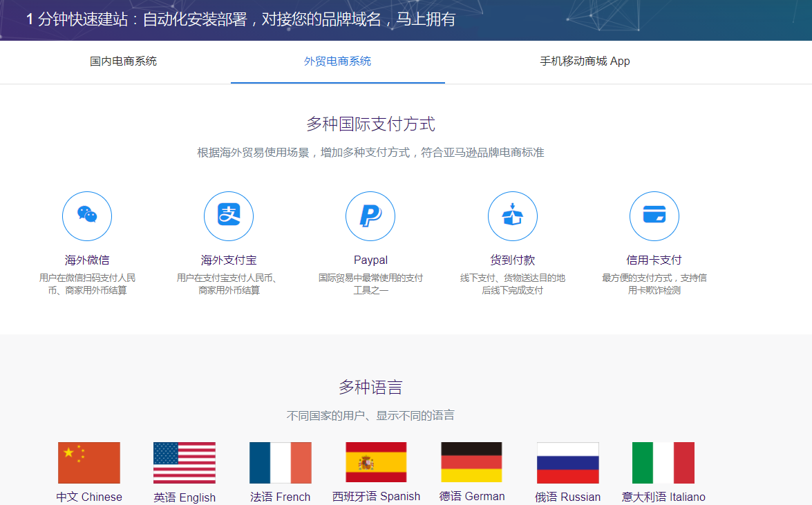This screenshot has width=812, height=505.
Task: Click the 货到付款 title
Action: [x=512, y=260]
